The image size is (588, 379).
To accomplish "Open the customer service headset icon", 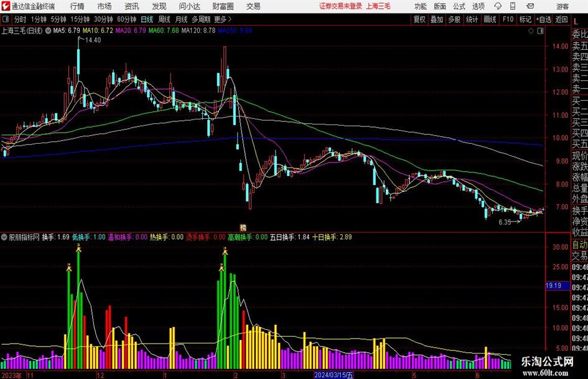I will coord(498,6).
